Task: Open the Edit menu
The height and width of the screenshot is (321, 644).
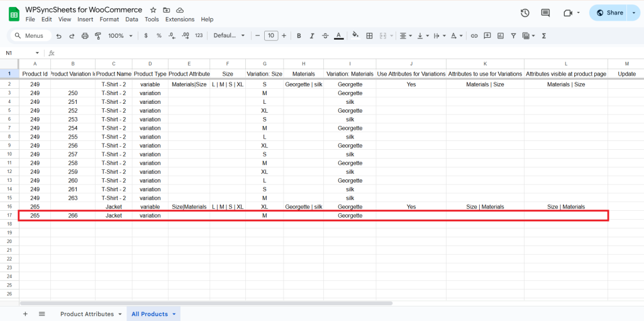Action: tap(47, 20)
